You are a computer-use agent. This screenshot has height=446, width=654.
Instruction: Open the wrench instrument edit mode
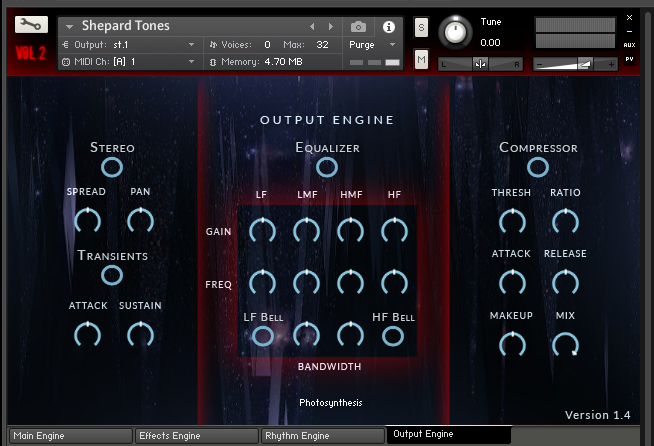click(31, 25)
